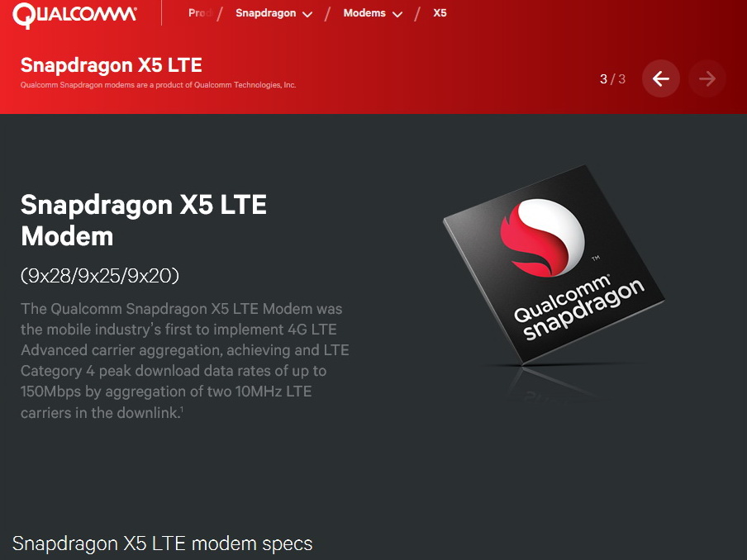
Task: Click the truncated Products breadcrumb
Action: [x=200, y=13]
